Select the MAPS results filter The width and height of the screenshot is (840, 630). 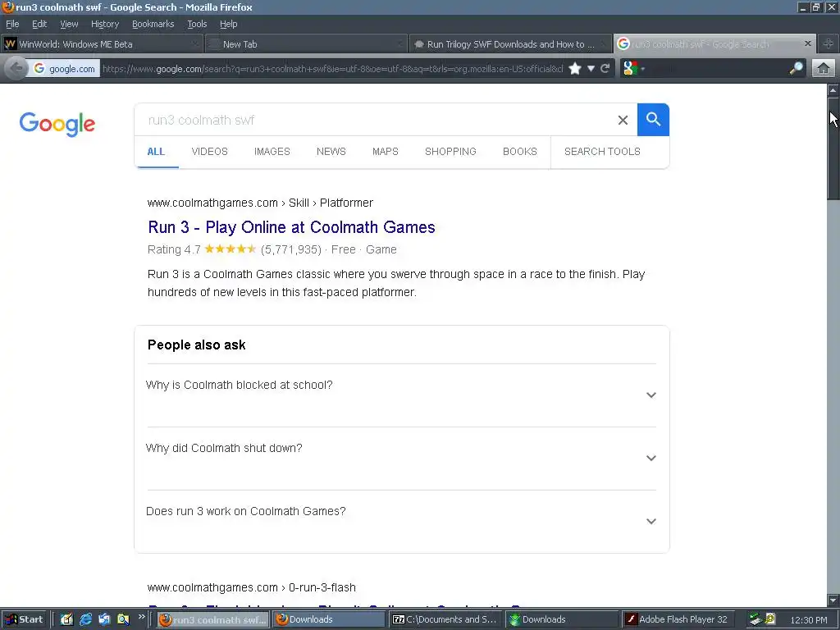(x=386, y=152)
